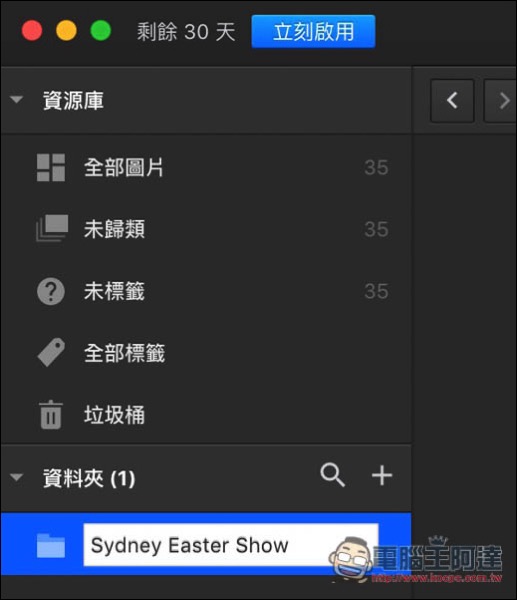Click the 立刻啟用 activate button
This screenshot has height=600, width=517.
tap(313, 31)
